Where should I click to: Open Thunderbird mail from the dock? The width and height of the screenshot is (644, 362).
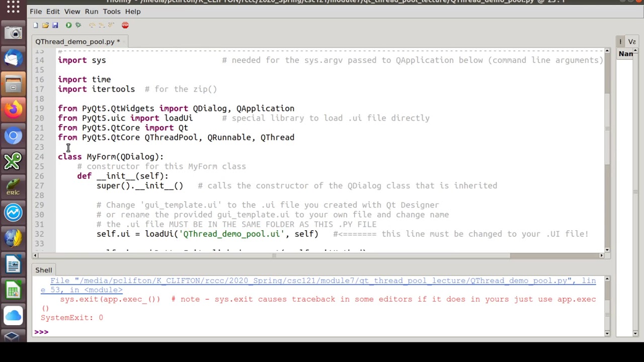(14, 58)
